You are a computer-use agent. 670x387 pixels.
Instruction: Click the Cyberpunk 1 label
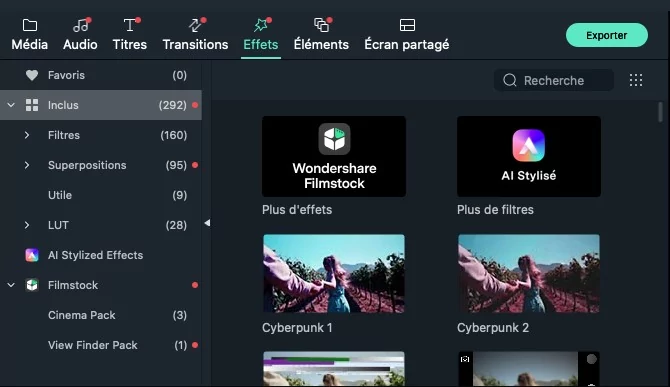click(297, 328)
